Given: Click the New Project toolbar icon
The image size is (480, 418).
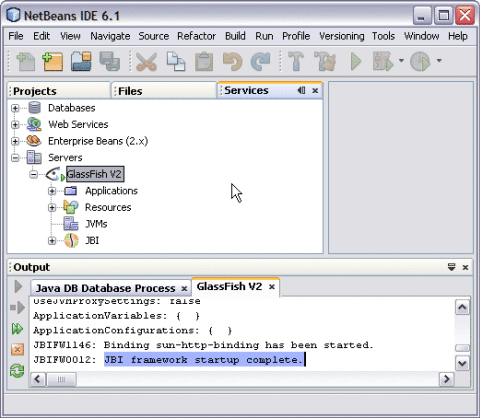Looking at the screenshot, I should pyautogui.click(x=53, y=61).
